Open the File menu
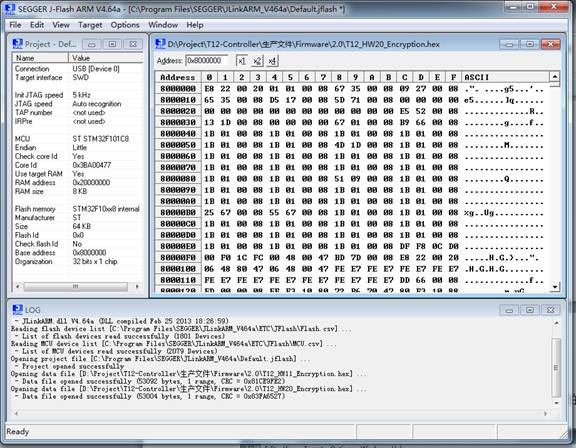 [15, 25]
